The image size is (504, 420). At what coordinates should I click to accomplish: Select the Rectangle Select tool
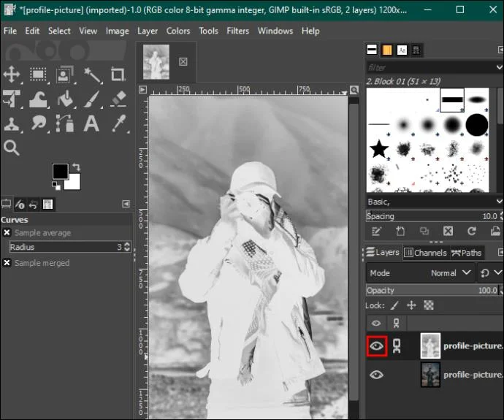coord(38,75)
